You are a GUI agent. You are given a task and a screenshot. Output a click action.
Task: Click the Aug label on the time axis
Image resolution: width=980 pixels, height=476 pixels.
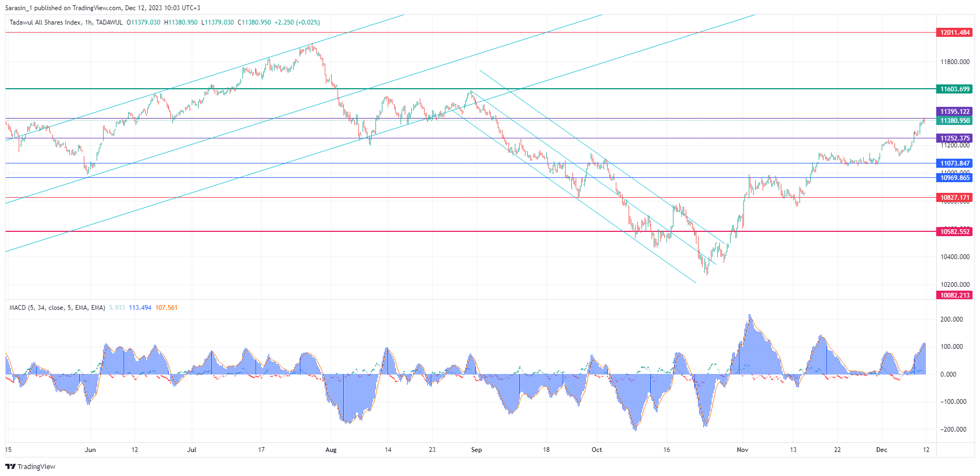(331, 450)
